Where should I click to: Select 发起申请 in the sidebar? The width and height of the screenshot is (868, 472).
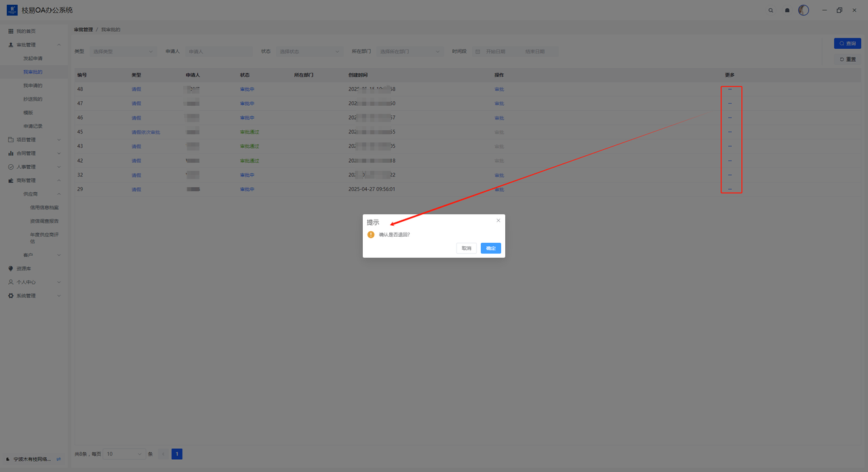[33, 58]
